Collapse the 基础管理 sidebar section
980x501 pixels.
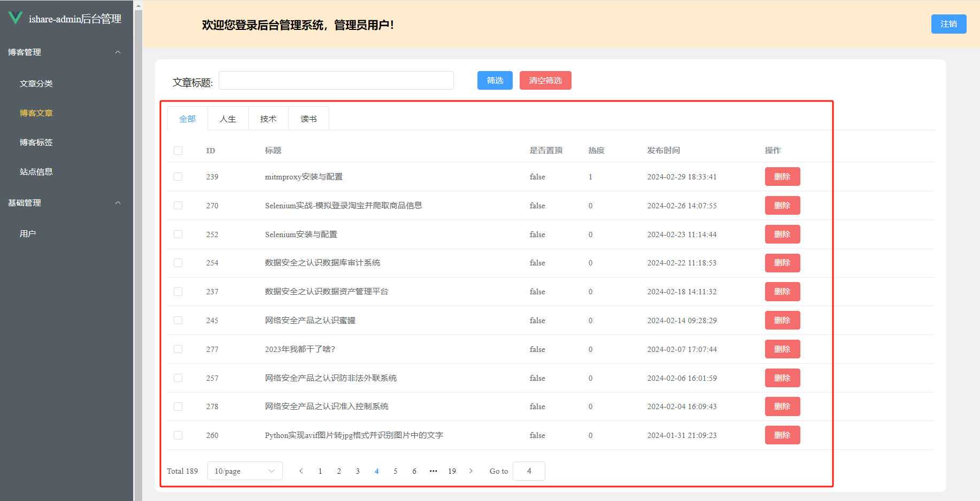click(118, 202)
